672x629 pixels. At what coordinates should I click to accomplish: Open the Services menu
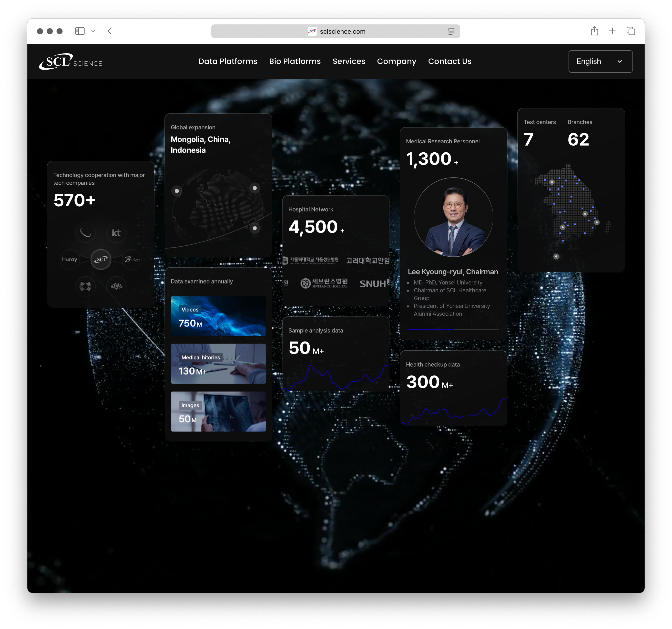coord(349,61)
